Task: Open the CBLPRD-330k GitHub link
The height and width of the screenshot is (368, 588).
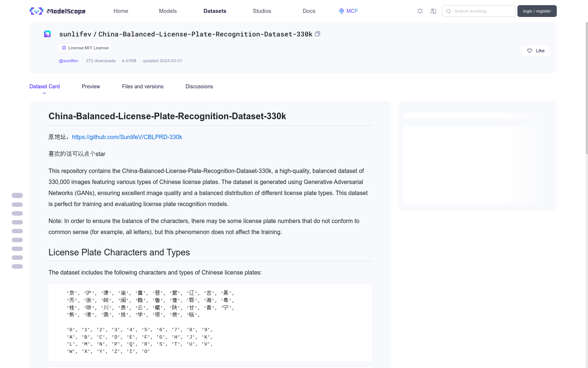Action: point(127,137)
